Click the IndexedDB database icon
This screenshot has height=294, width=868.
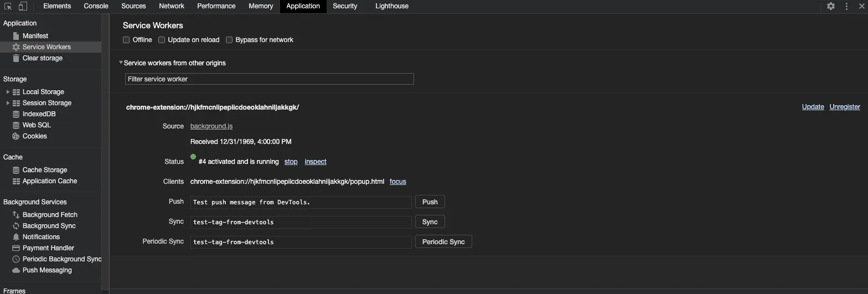[16, 114]
